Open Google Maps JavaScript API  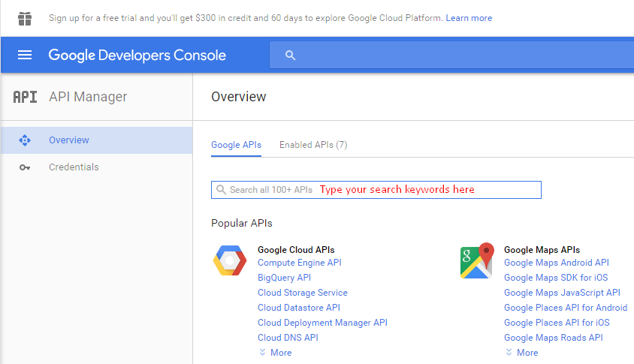(562, 293)
